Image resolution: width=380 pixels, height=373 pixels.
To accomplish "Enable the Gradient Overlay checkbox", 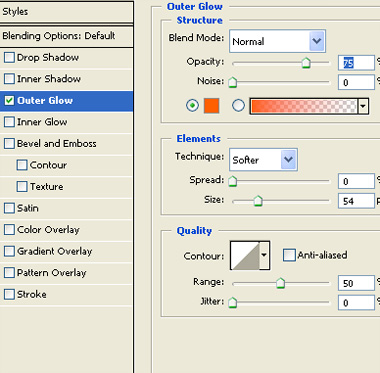I will pos(9,251).
